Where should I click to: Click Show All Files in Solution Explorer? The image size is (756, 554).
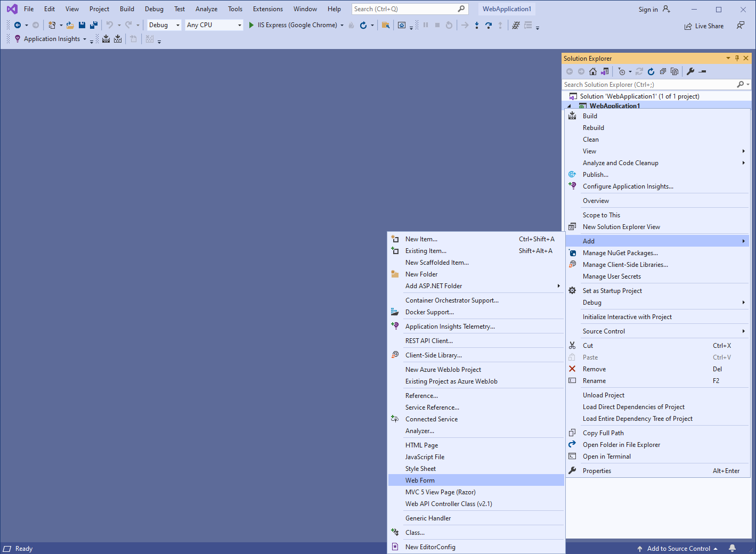(674, 71)
